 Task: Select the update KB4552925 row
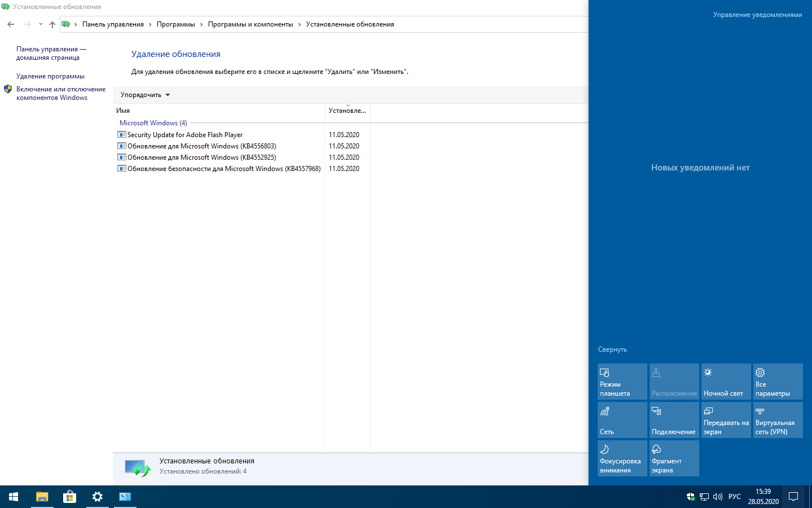[202, 157]
